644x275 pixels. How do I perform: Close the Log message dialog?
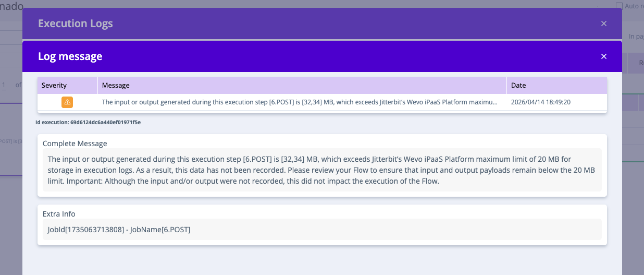coord(604,56)
